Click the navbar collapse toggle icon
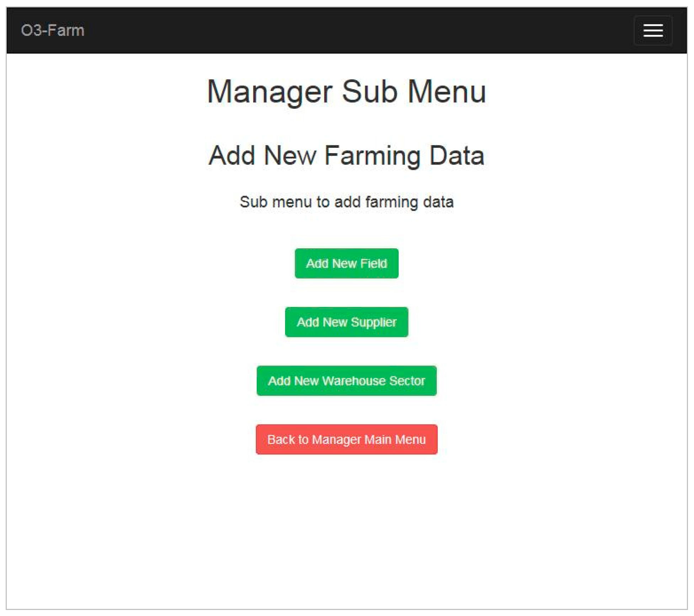The height and width of the screenshot is (616, 694). [x=653, y=30]
